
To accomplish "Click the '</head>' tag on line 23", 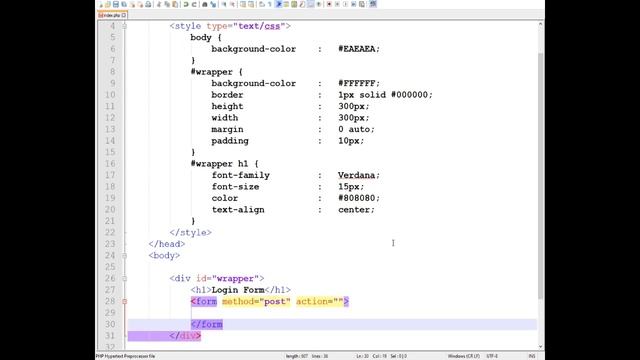I will point(167,244).
